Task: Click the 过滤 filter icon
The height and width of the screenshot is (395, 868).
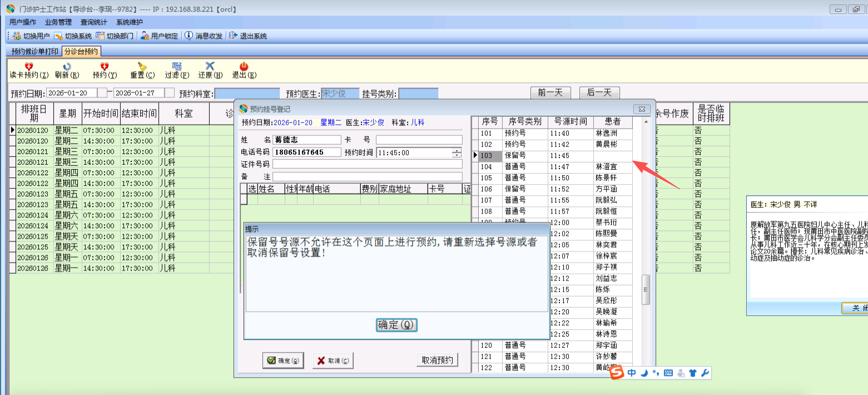Action: (x=177, y=66)
